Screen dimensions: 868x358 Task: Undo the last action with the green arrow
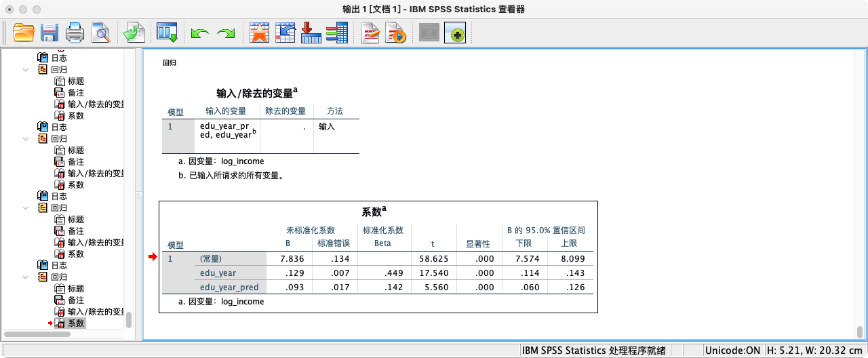(199, 33)
